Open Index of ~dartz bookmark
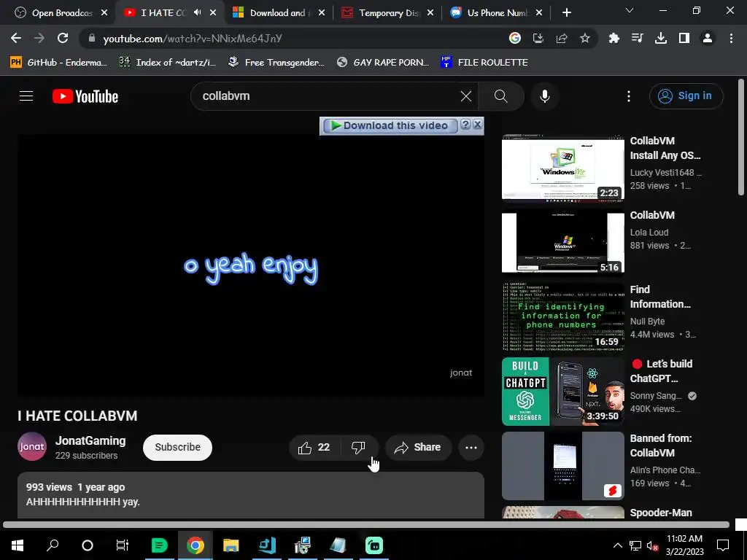 click(168, 63)
